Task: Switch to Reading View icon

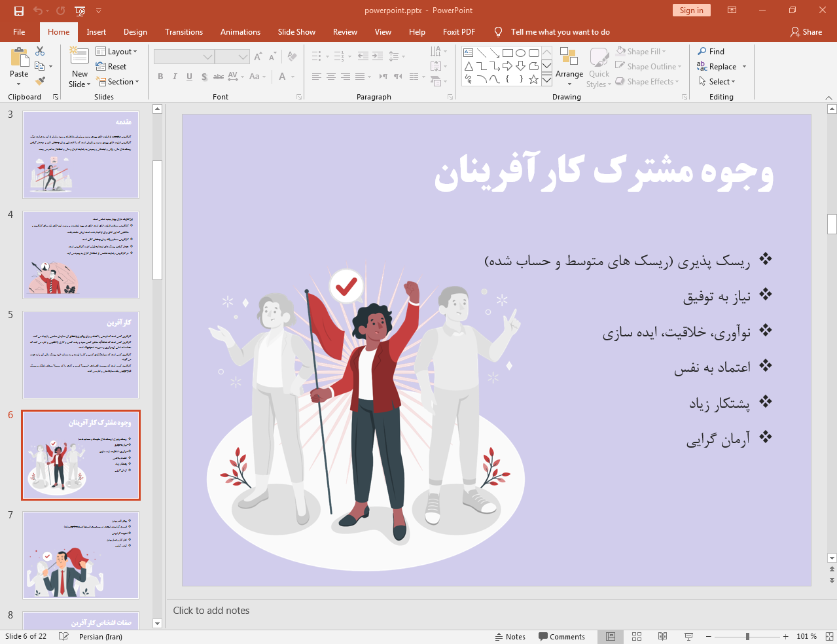Action: [x=662, y=636]
